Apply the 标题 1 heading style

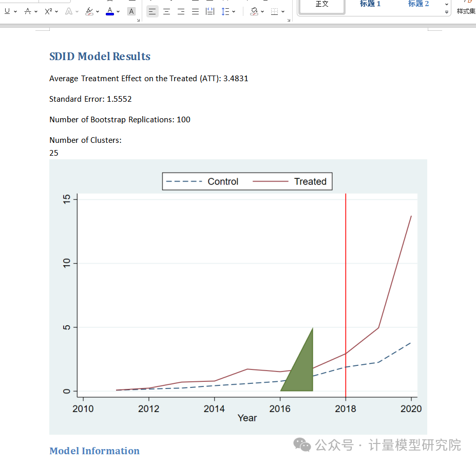tap(370, 4)
